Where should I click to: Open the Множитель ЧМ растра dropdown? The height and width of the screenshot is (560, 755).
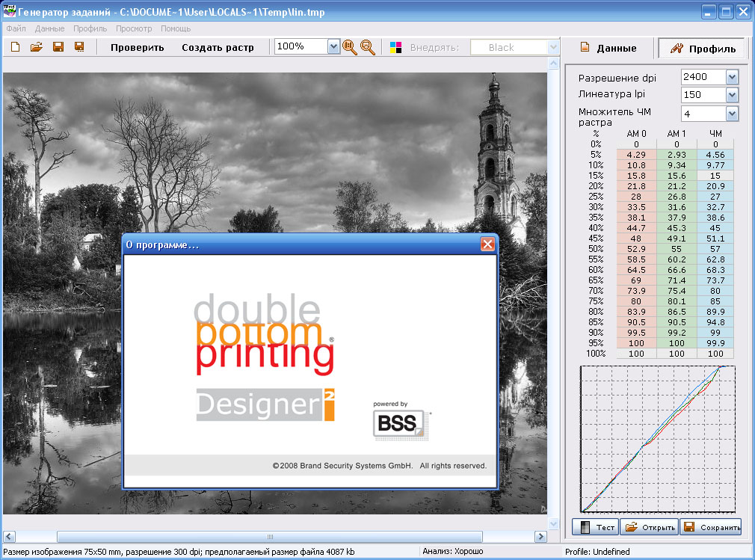pos(731,114)
